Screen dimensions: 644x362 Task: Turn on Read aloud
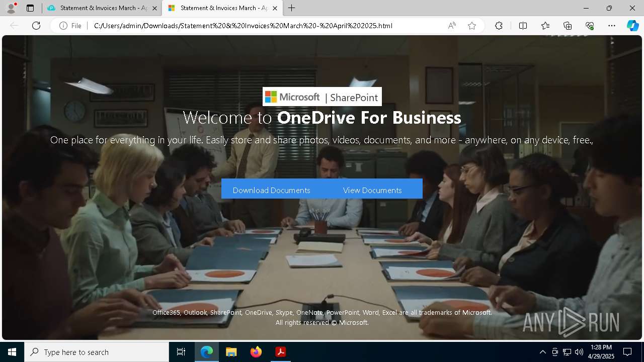[x=452, y=26]
